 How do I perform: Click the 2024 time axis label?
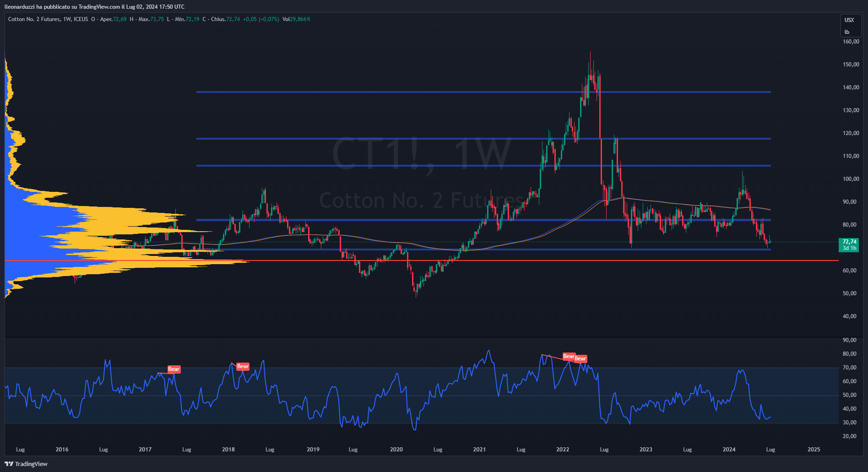(729, 450)
